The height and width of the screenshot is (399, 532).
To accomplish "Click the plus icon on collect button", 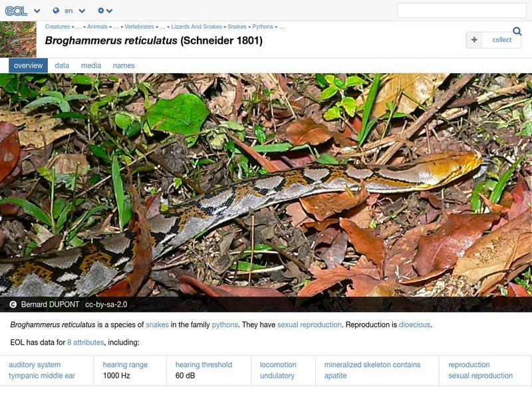I will click(x=474, y=40).
